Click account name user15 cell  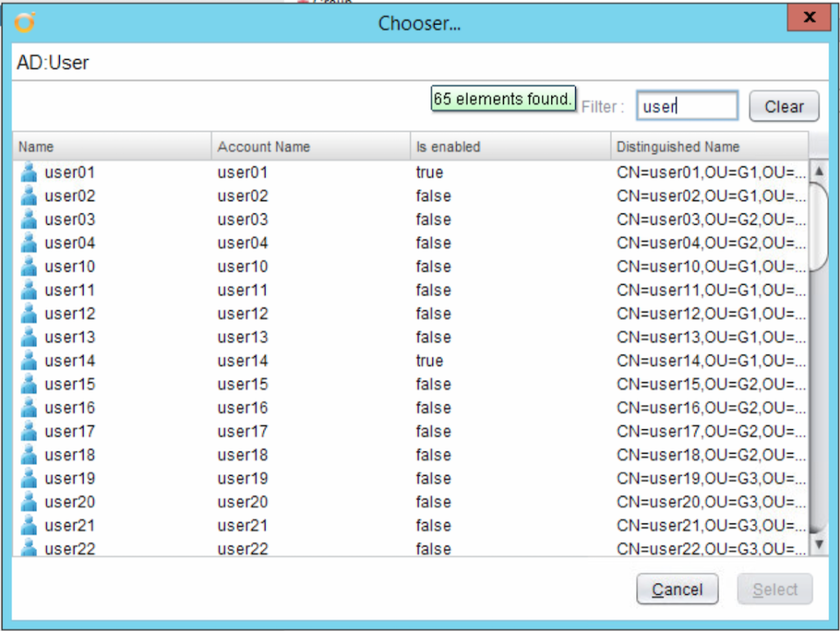242,385
